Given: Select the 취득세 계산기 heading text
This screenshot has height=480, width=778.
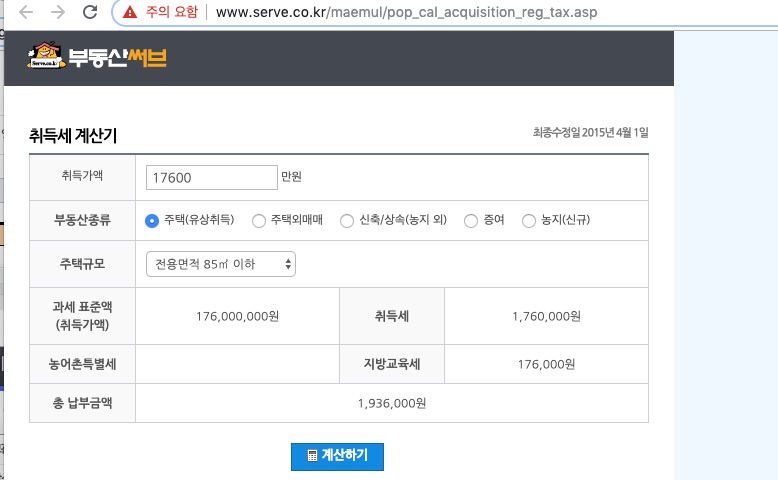Looking at the screenshot, I should click(73, 136).
